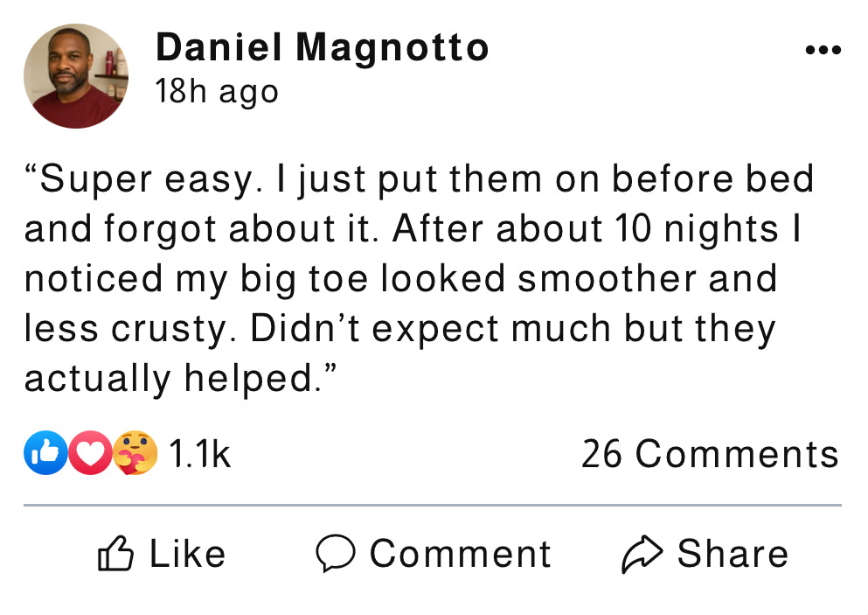Image resolution: width=868 pixels, height=615 pixels.
Task: View who reacted via 1.1k count
Action: tap(199, 454)
